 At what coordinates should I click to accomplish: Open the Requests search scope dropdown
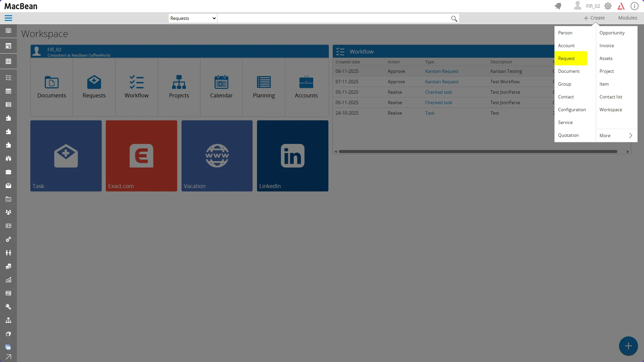point(193,18)
